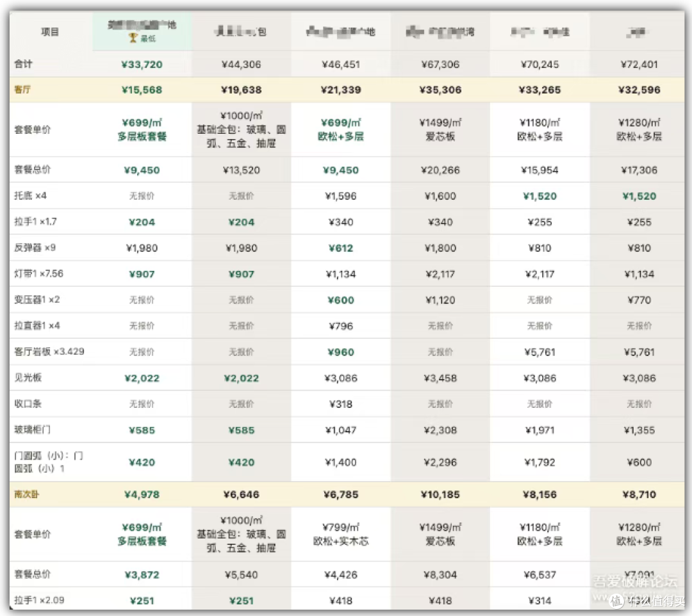Select the 托底 x4 row label
The image size is (692, 616).
(30, 195)
